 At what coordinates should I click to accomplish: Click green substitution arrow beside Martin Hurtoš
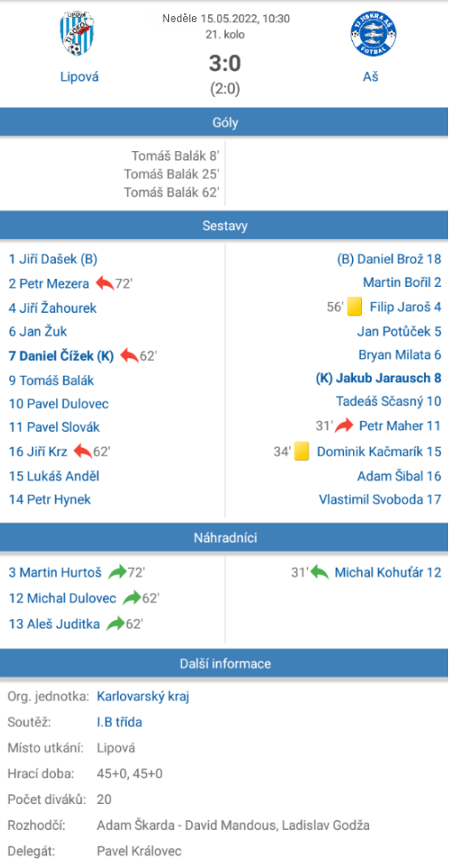tap(117, 572)
